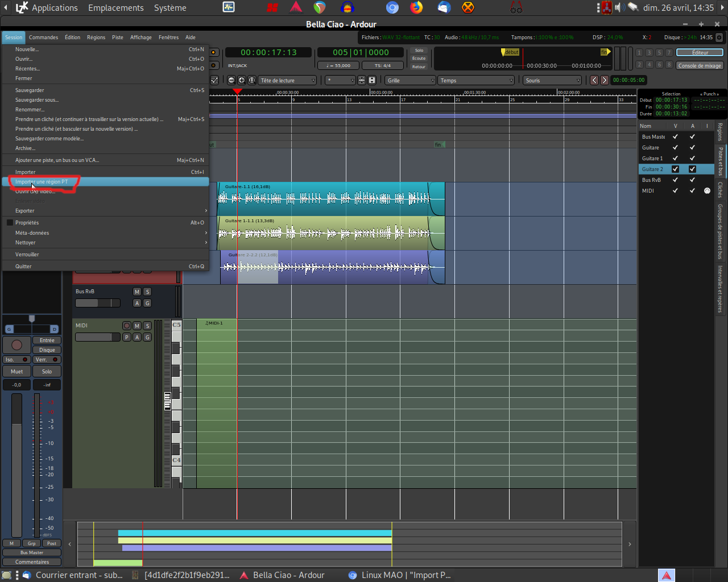Click the zoom in magnifier icon

(242, 80)
